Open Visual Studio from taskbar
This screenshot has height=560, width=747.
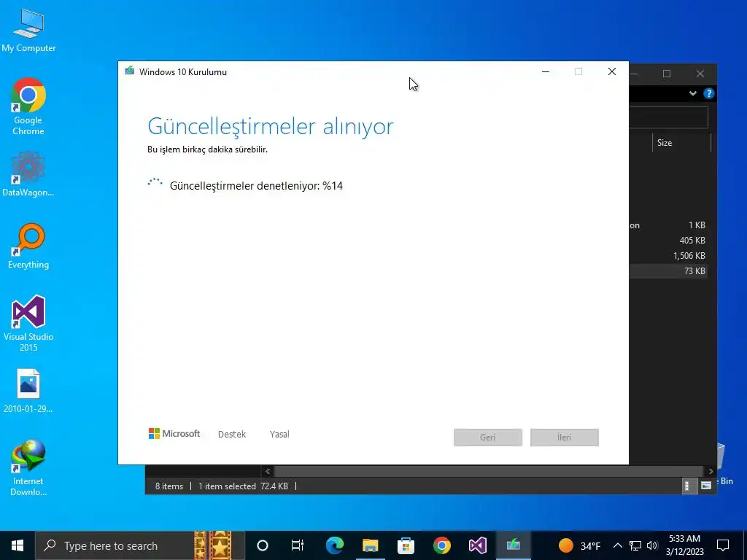pos(477,545)
